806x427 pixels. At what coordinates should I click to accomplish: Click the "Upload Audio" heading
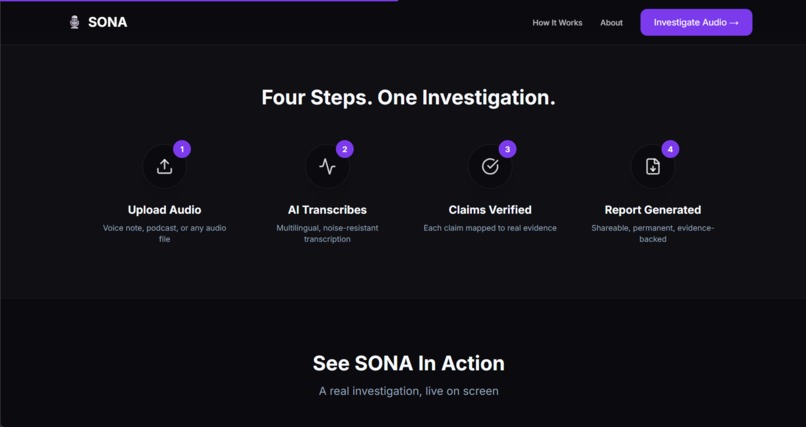tap(164, 210)
